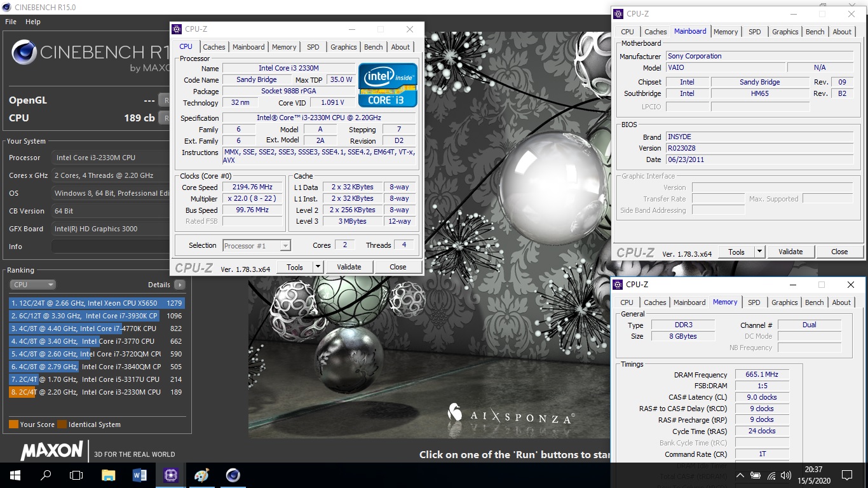Viewport: 868px width, 488px height.
Task: Click BIOS Version field R0230Z8
Action: click(x=759, y=148)
